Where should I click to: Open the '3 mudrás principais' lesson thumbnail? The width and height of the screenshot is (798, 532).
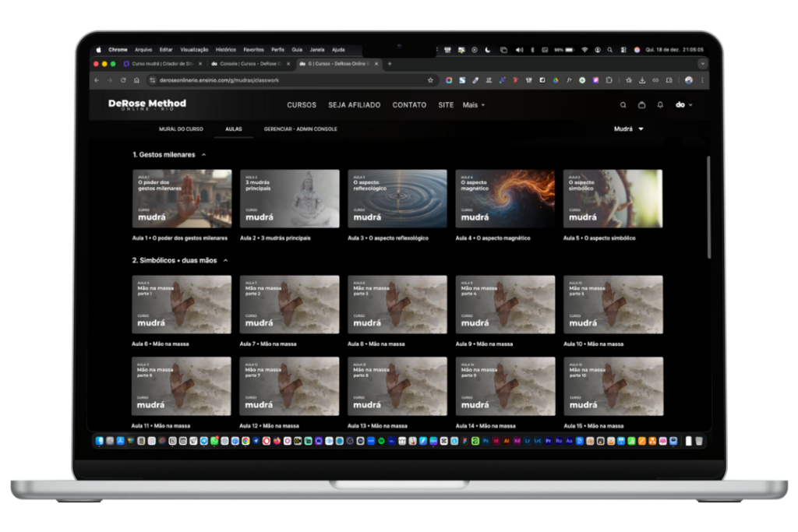(290, 199)
